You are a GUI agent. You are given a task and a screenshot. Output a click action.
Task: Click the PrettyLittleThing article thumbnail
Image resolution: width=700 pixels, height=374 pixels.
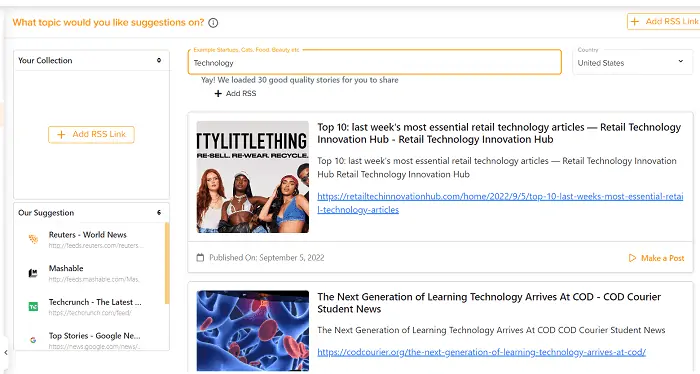253,177
